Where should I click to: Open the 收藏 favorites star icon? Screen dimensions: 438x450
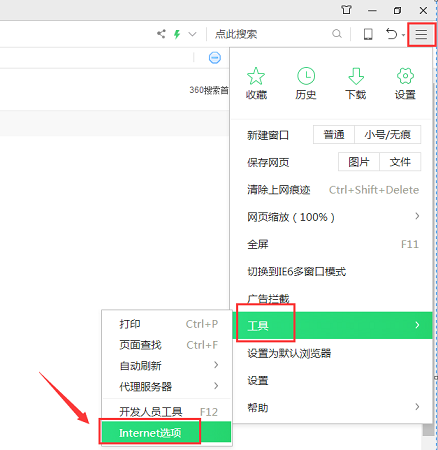tap(256, 76)
